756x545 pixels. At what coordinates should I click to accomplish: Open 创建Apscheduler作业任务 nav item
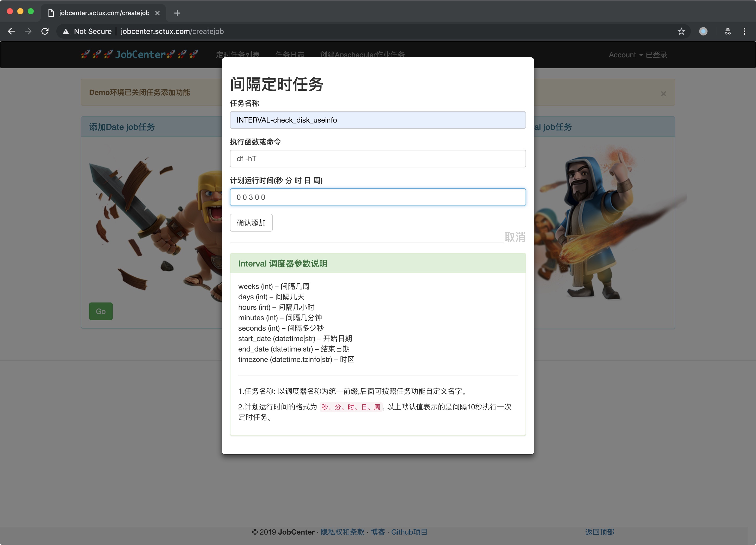[362, 55]
